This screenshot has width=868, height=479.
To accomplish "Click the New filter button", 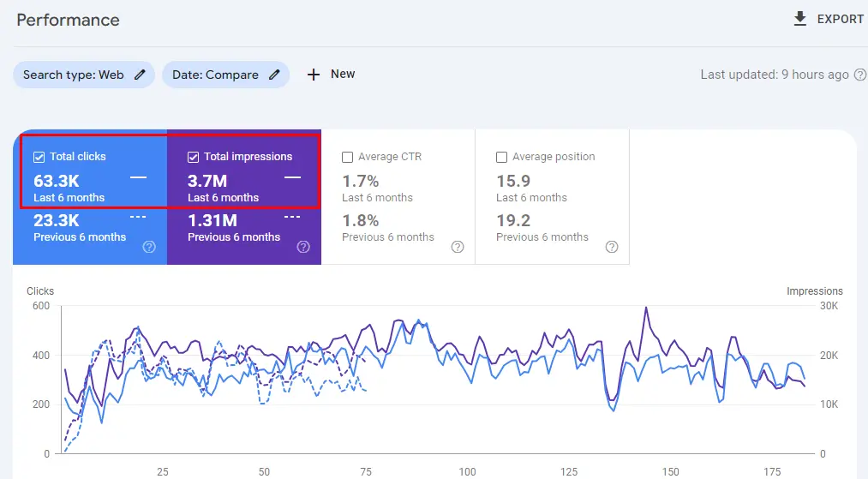I will point(342,74).
